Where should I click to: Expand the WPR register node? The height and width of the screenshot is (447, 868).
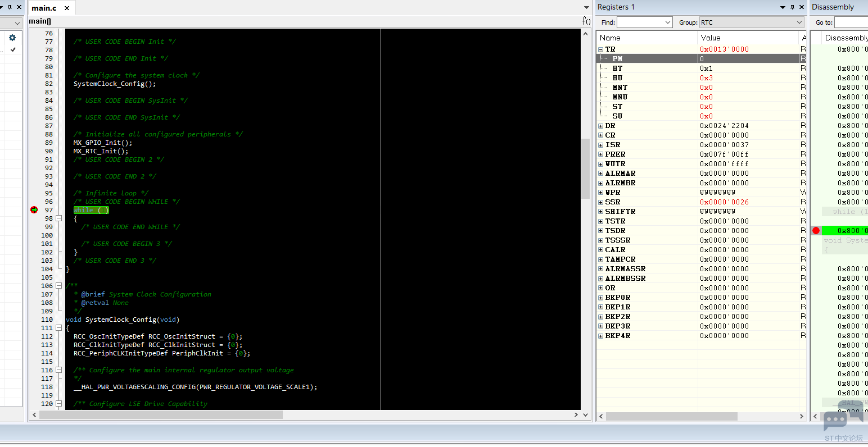[600, 193]
